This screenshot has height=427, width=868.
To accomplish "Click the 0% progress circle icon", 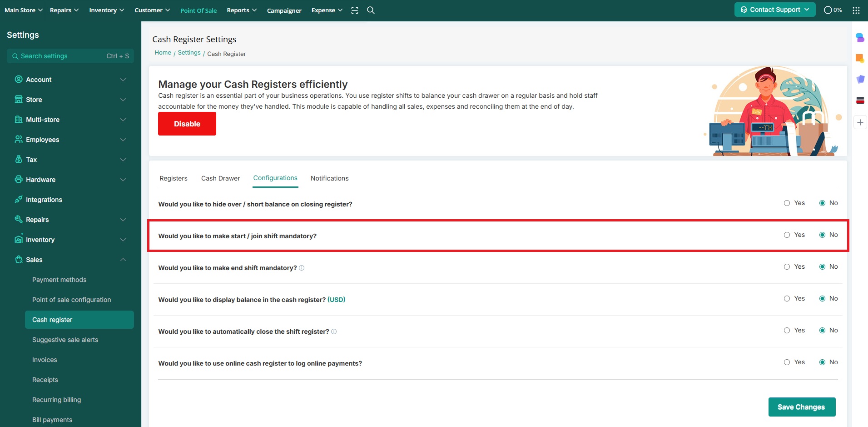I will 828,10.
